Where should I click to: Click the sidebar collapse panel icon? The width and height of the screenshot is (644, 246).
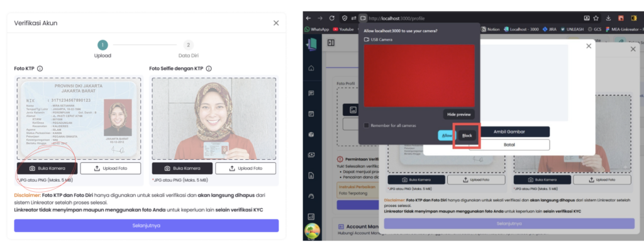[331, 43]
